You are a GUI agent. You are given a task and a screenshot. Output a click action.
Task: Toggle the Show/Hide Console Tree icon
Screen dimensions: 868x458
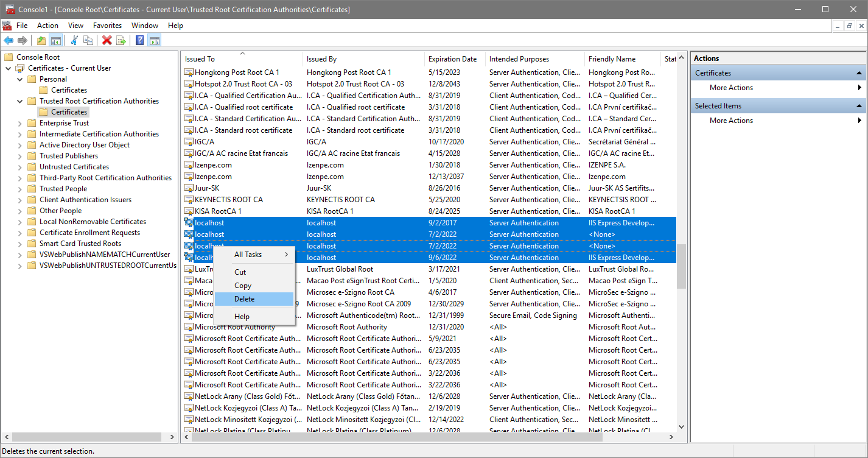[55, 40]
